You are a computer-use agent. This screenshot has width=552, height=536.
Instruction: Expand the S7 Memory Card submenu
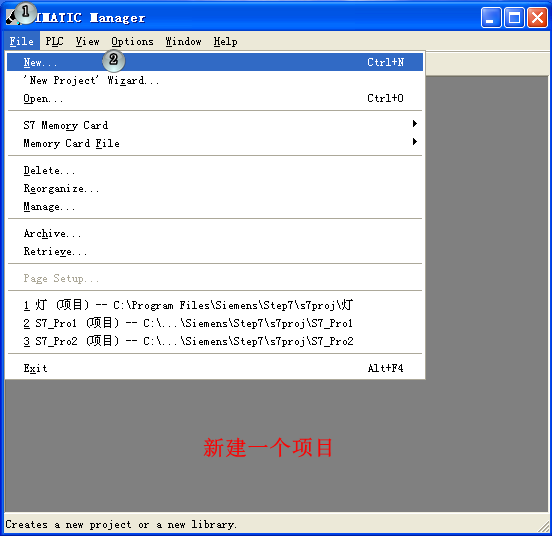[215, 125]
